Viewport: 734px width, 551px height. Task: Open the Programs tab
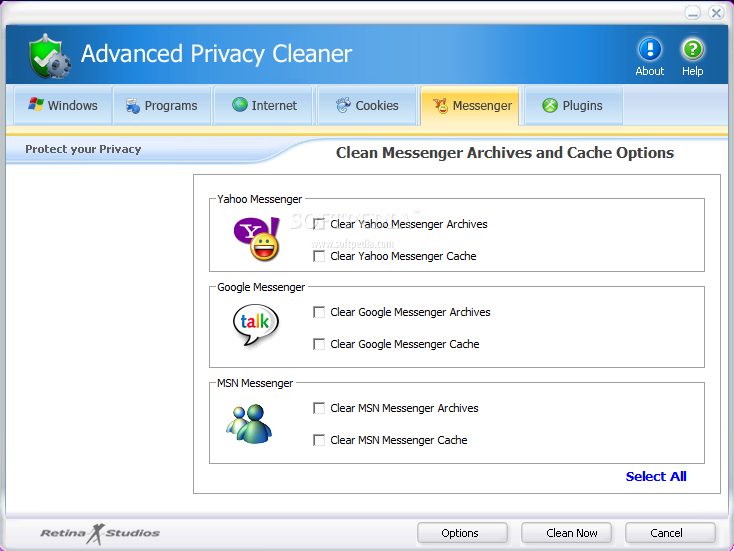click(x=161, y=105)
